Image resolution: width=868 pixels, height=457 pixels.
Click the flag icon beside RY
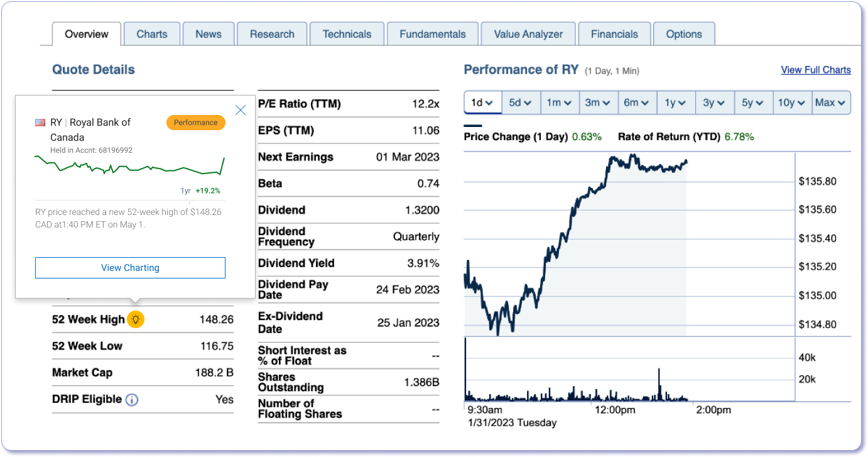click(x=40, y=123)
